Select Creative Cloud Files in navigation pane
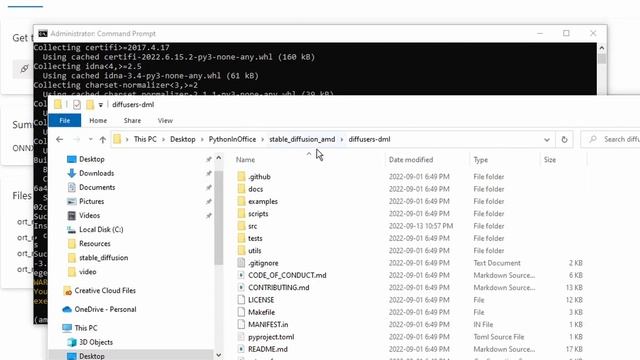The height and width of the screenshot is (360, 640). click(105, 291)
